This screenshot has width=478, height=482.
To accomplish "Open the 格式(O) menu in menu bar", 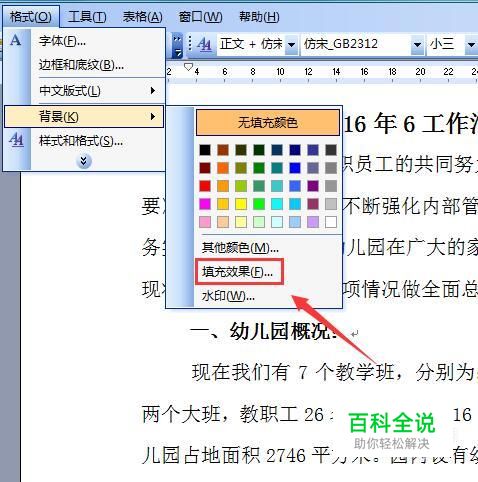I will (x=31, y=17).
